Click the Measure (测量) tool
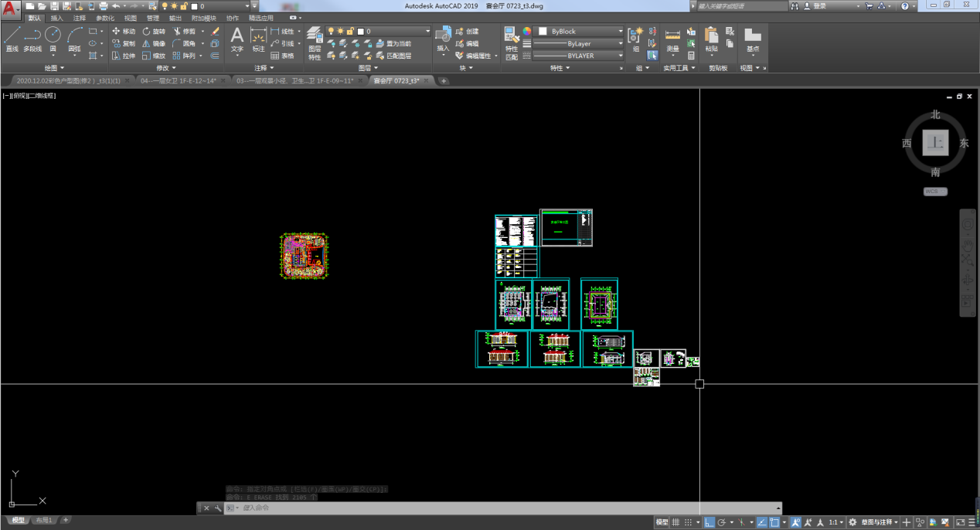 673,39
